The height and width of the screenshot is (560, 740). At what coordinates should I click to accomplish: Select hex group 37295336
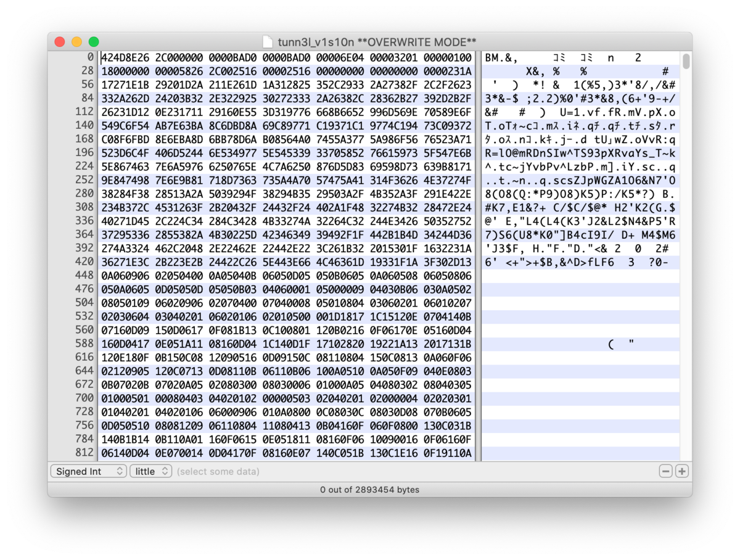tap(125, 235)
